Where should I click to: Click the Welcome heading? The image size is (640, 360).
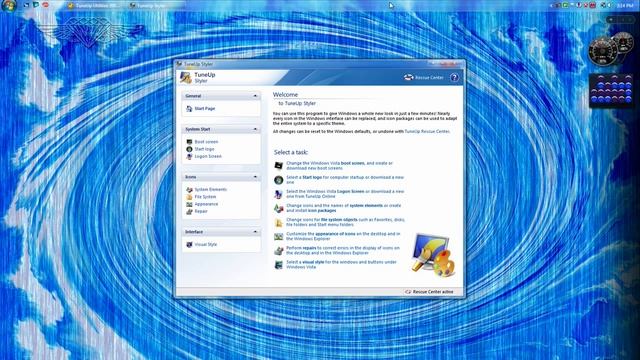[285, 95]
